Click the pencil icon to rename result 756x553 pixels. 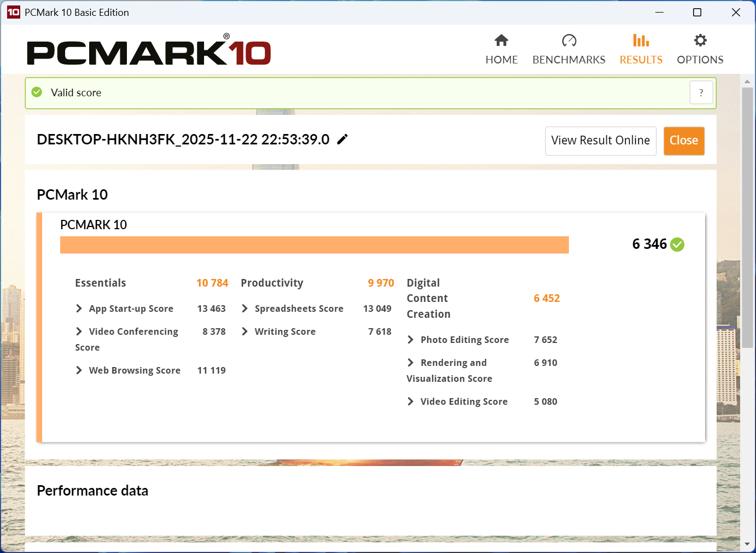click(342, 139)
